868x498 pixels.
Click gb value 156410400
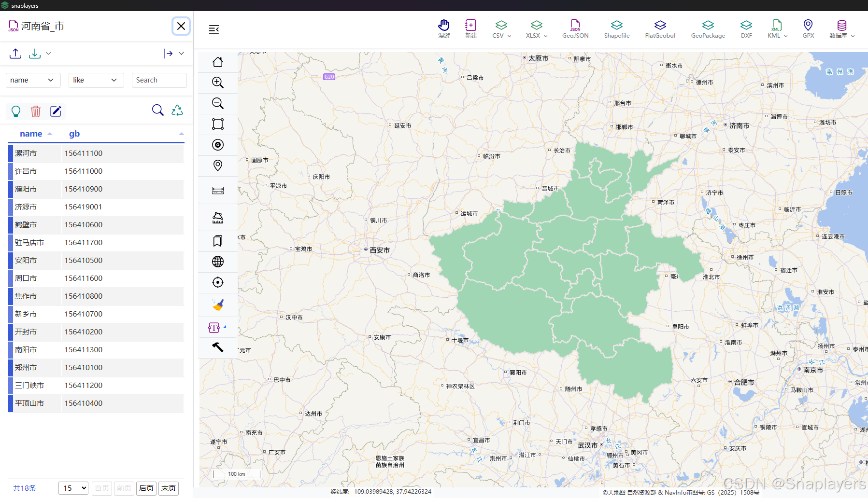pyautogui.click(x=84, y=403)
